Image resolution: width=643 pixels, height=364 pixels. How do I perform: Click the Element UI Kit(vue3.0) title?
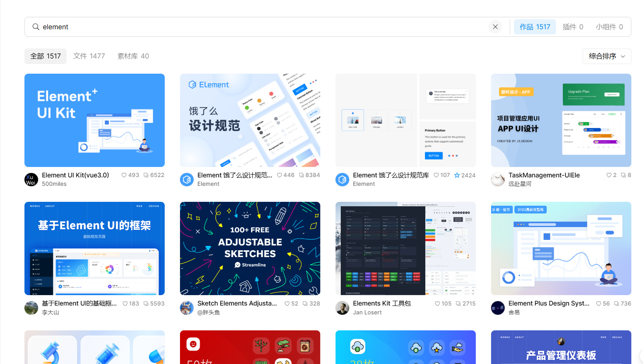75,175
